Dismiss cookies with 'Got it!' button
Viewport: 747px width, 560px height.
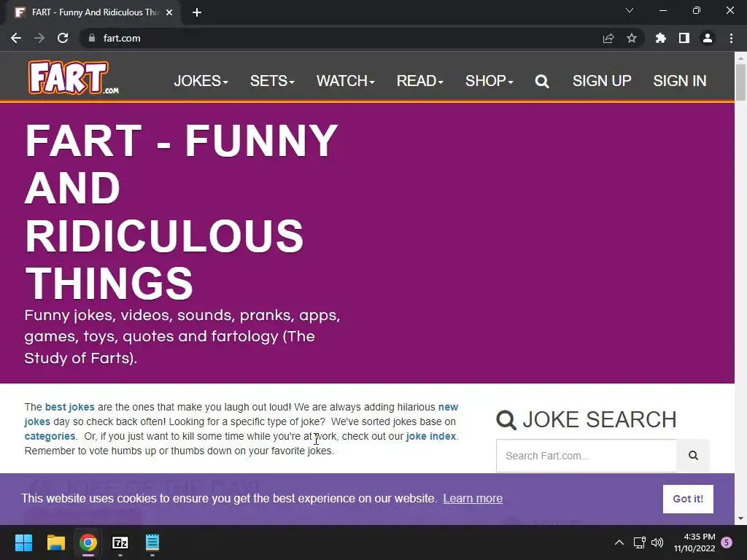click(688, 499)
